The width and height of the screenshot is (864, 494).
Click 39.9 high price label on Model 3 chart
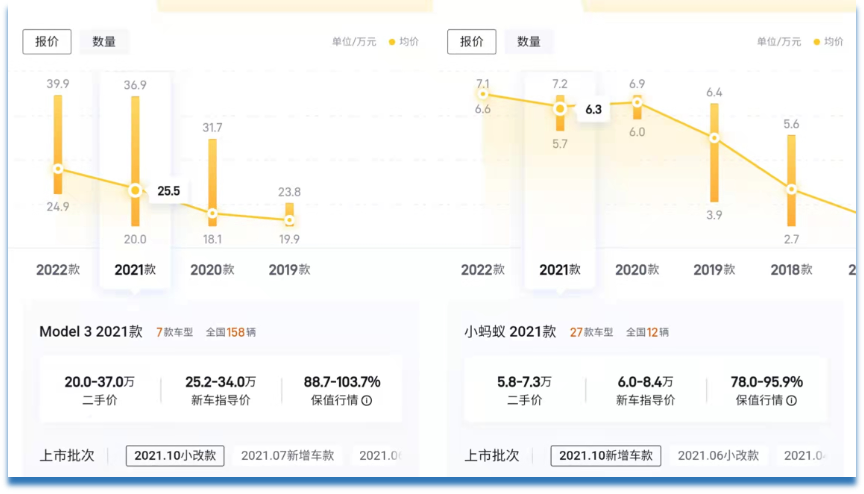click(58, 84)
